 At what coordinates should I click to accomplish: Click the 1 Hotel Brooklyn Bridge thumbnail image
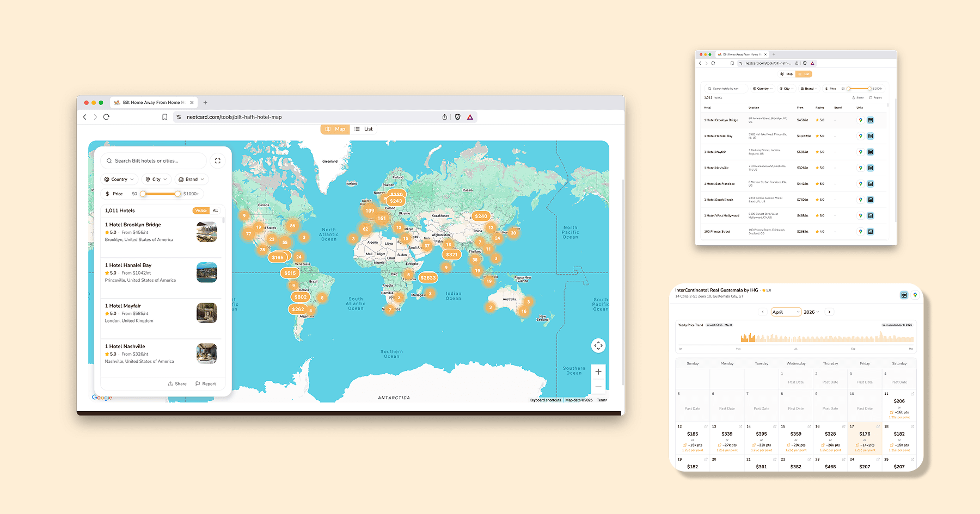click(207, 232)
